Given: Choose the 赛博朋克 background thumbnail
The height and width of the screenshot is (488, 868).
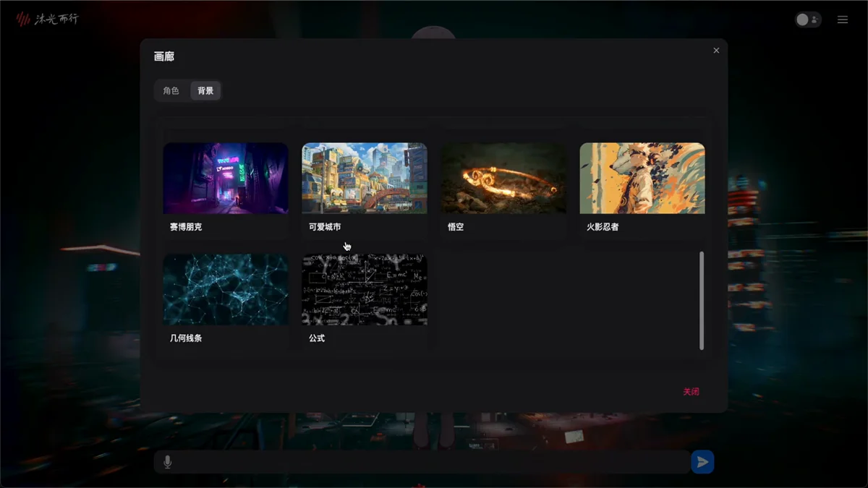Looking at the screenshot, I should [226, 178].
